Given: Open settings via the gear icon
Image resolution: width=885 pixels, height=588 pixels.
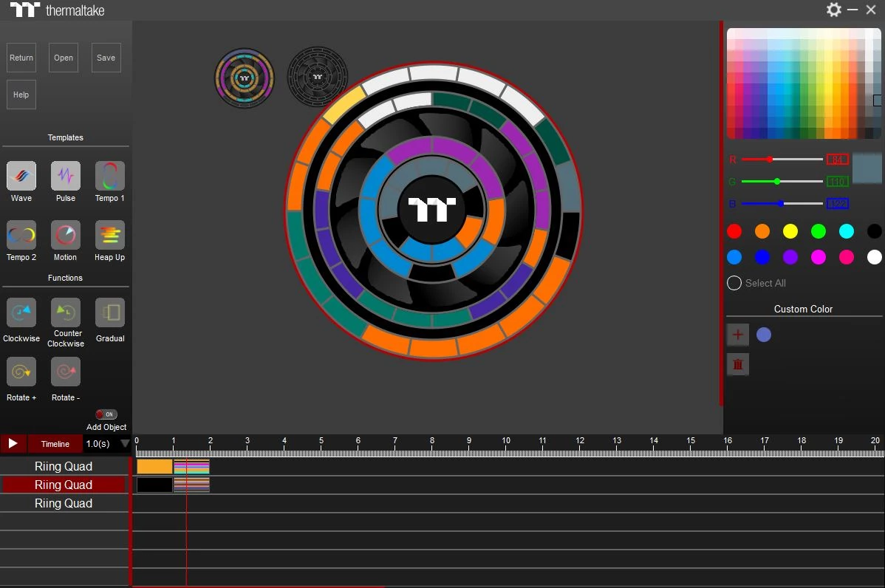Looking at the screenshot, I should 833,10.
